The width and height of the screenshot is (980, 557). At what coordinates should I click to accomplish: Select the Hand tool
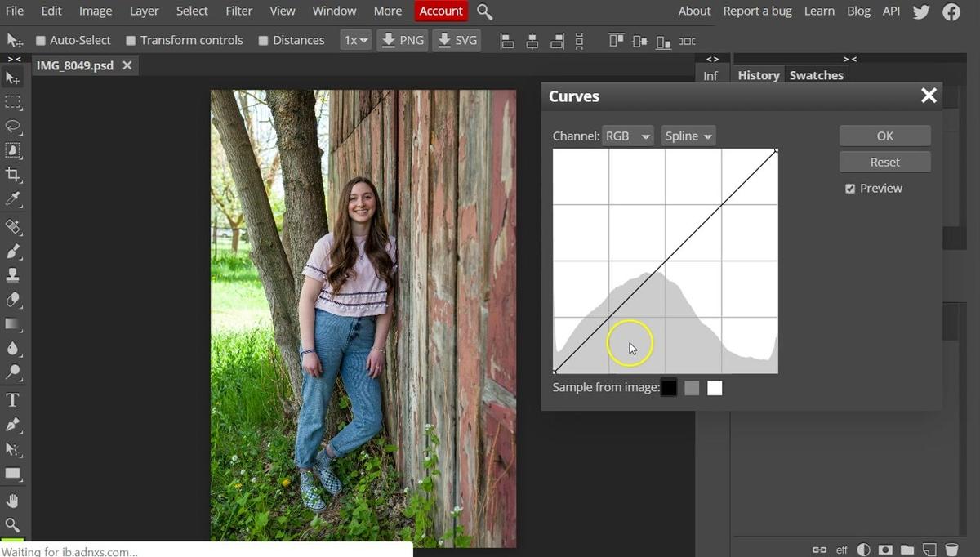click(x=13, y=501)
